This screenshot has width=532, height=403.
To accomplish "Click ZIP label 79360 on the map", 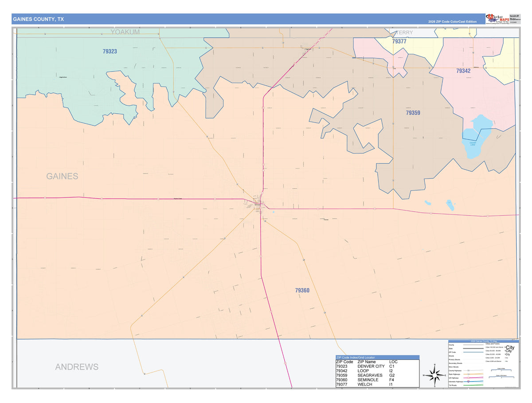I will coord(302,290).
